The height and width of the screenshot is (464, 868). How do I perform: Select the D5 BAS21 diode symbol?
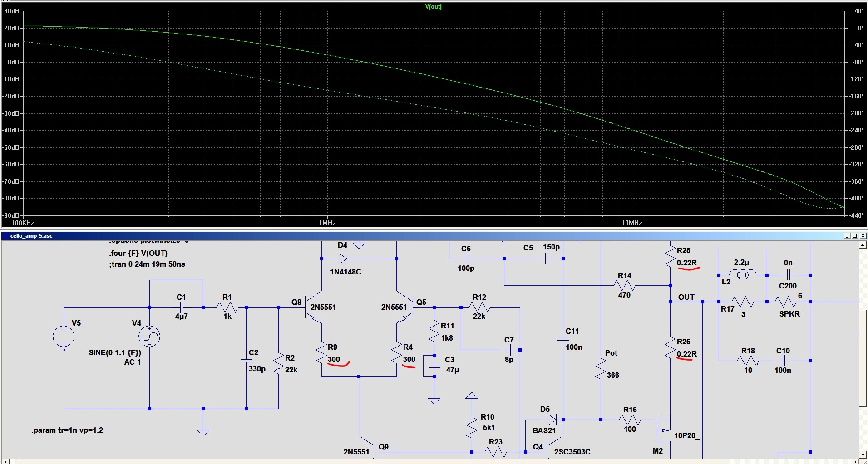552,420
